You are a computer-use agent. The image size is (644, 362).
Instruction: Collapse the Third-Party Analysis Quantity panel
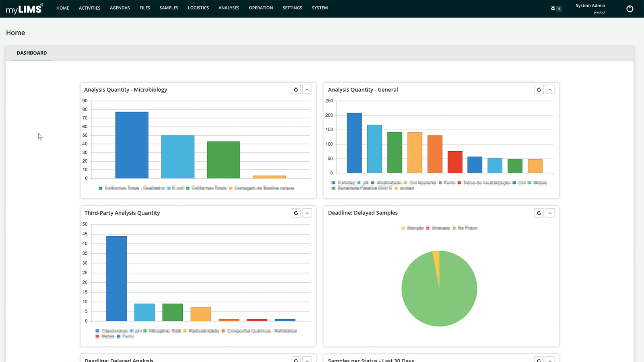[x=307, y=213]
